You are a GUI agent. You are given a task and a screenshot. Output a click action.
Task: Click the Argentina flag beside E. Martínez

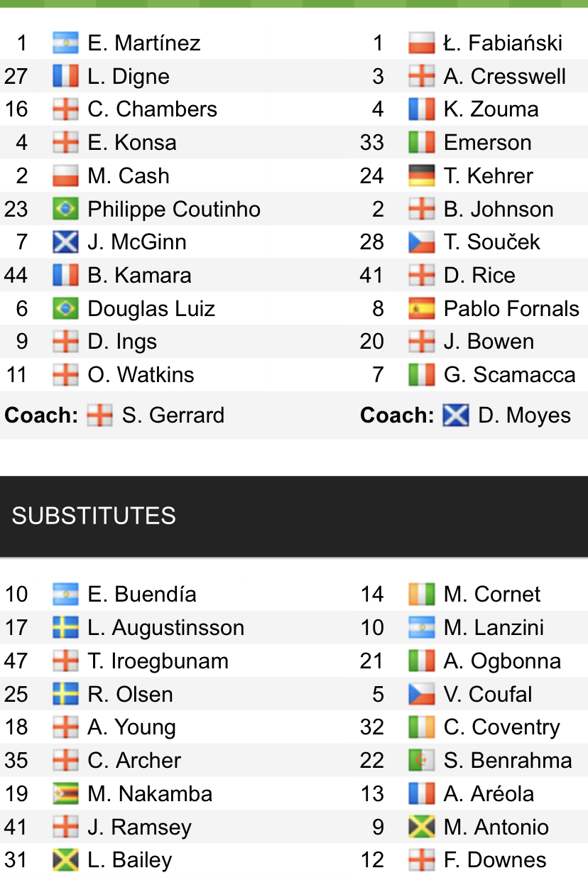click(x=65, y=43)
